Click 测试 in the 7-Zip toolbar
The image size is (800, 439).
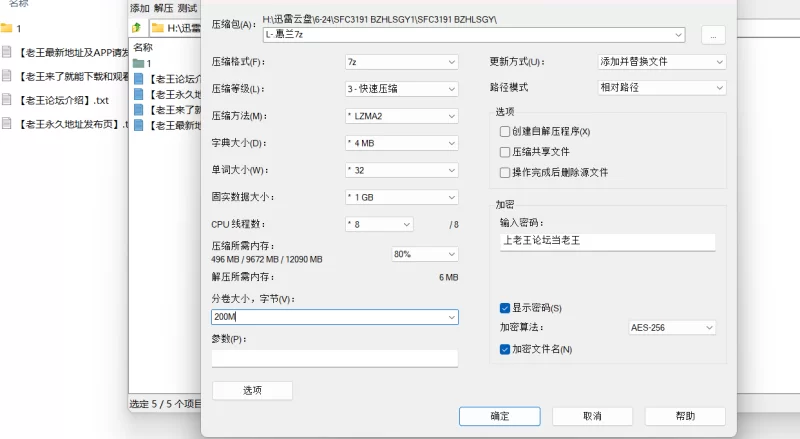[x=187, y=8]
